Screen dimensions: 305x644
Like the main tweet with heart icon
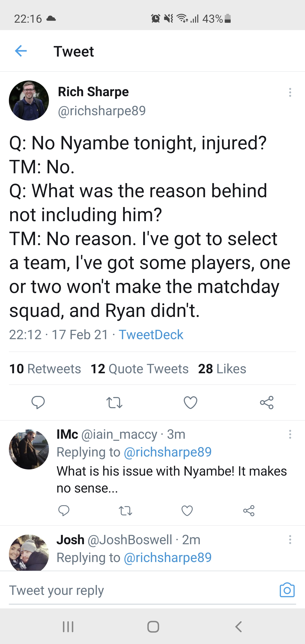point(190,402)
